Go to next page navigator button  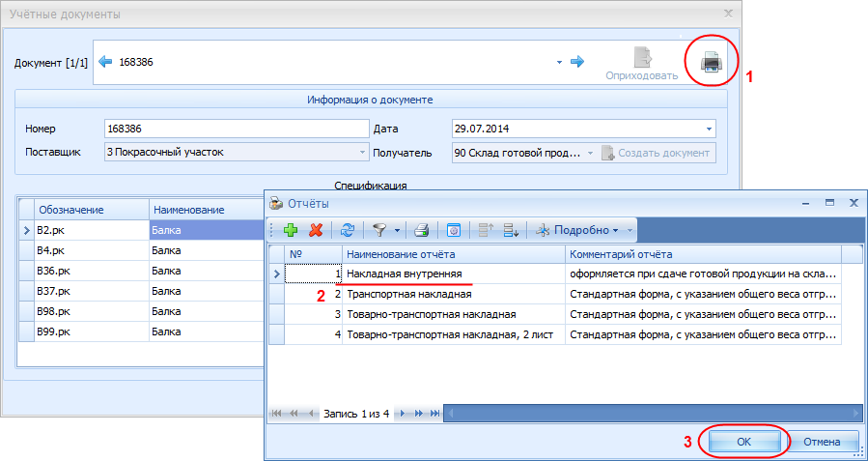coord(419,414)
